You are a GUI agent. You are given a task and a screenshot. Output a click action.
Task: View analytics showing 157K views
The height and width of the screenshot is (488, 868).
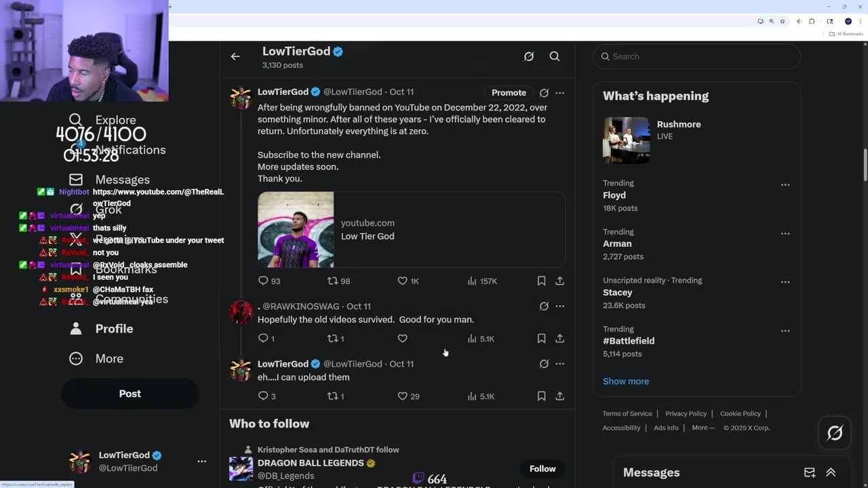482,281
